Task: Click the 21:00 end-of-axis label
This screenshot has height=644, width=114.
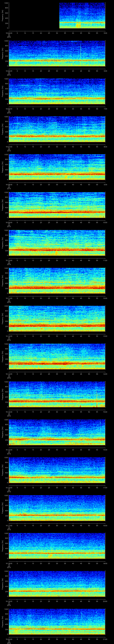Action: coord(105,639)
